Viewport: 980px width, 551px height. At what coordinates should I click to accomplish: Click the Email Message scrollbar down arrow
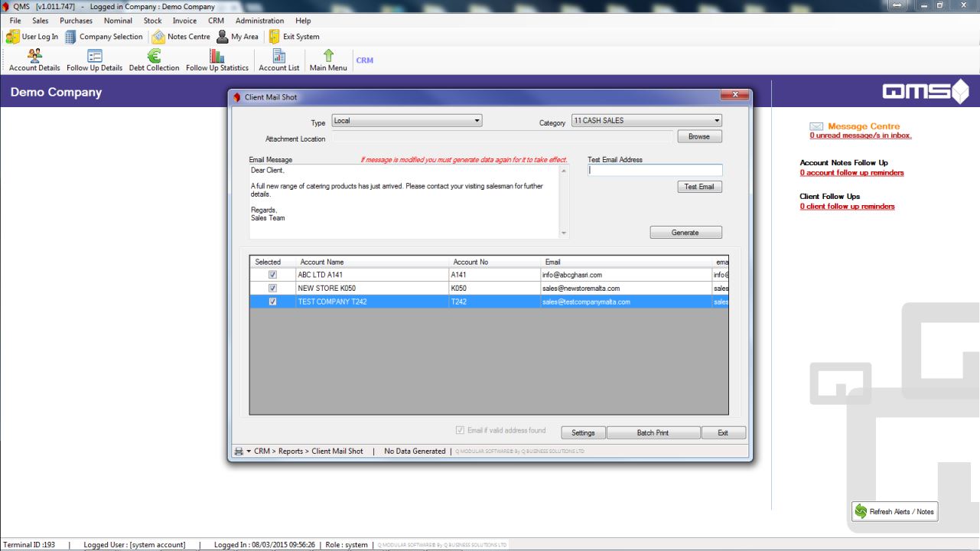pyautogui.click(x=565, y=233)
